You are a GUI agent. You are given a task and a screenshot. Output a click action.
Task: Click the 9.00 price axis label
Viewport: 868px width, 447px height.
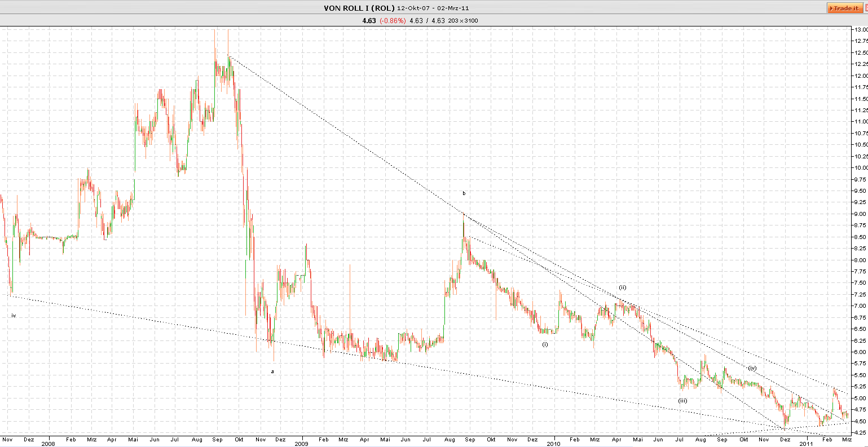coord(861,214)
